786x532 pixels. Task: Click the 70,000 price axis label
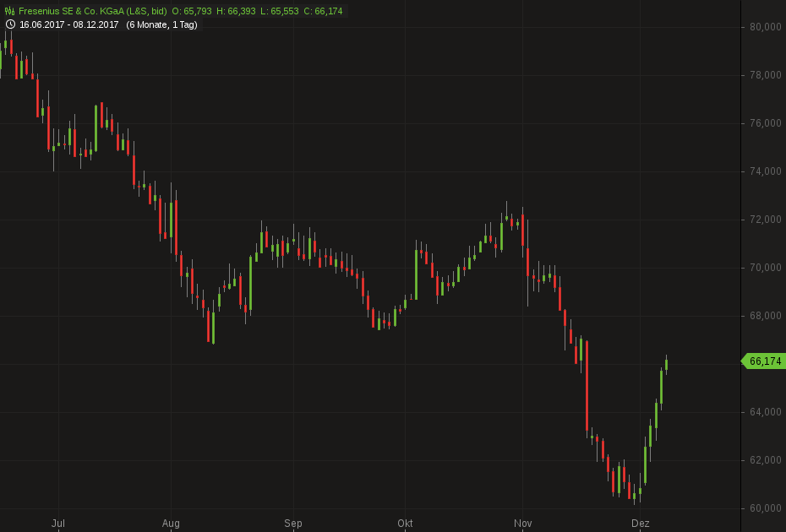(765, 268)
